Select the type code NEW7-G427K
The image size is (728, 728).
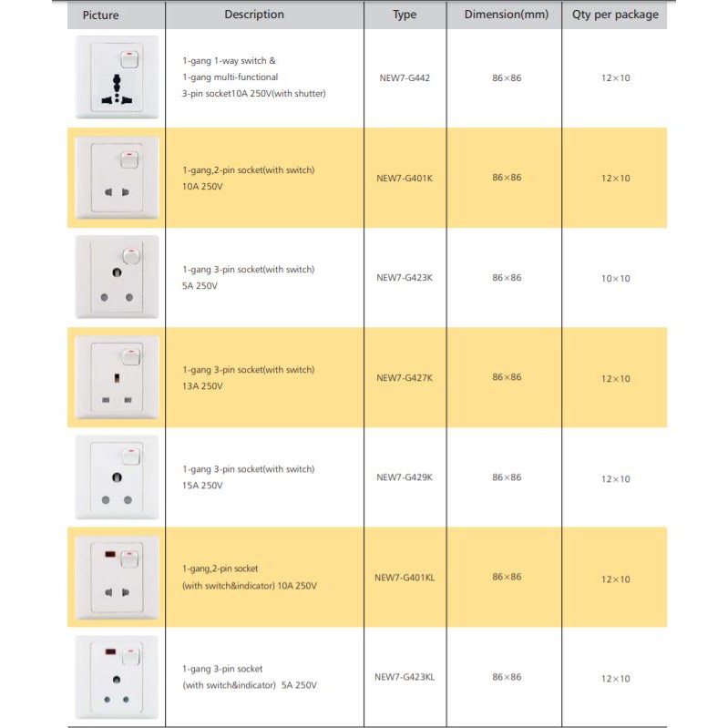405,377
